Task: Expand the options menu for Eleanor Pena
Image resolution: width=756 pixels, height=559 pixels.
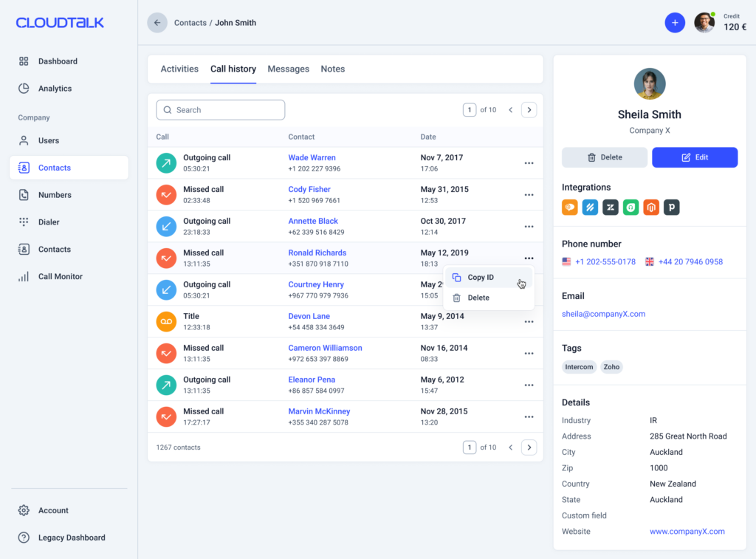Action: (529, 385)
